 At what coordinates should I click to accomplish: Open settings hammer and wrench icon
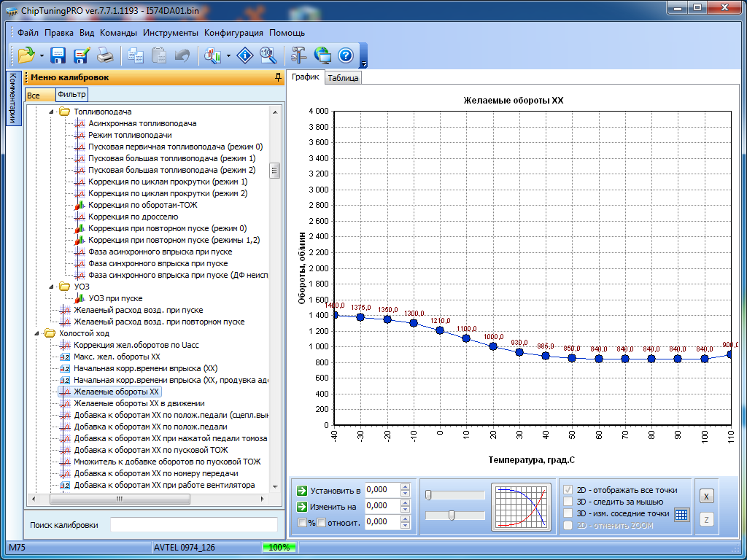[299, 55]
